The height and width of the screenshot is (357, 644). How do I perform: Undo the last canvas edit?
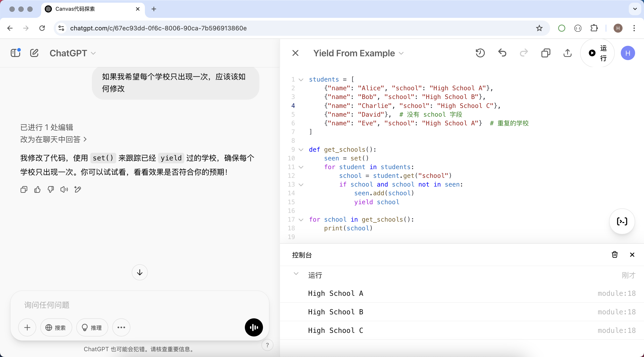(x=502, y=53)
